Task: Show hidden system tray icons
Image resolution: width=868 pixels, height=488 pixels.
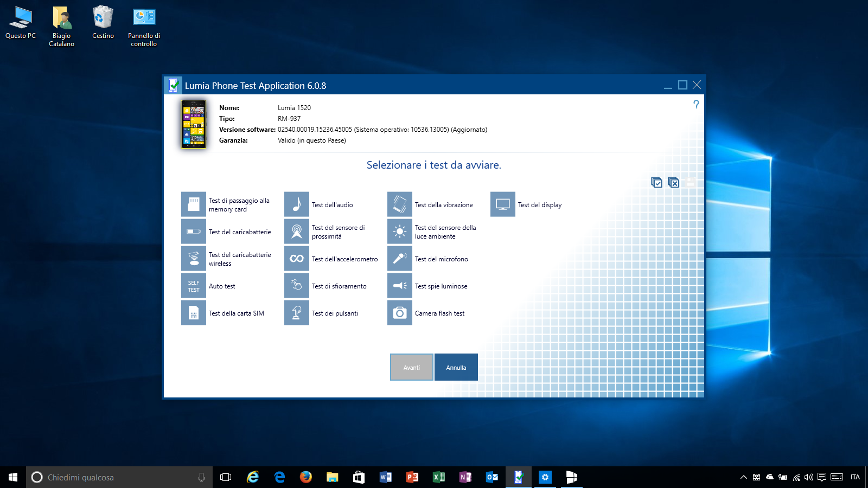Action: 744,477
